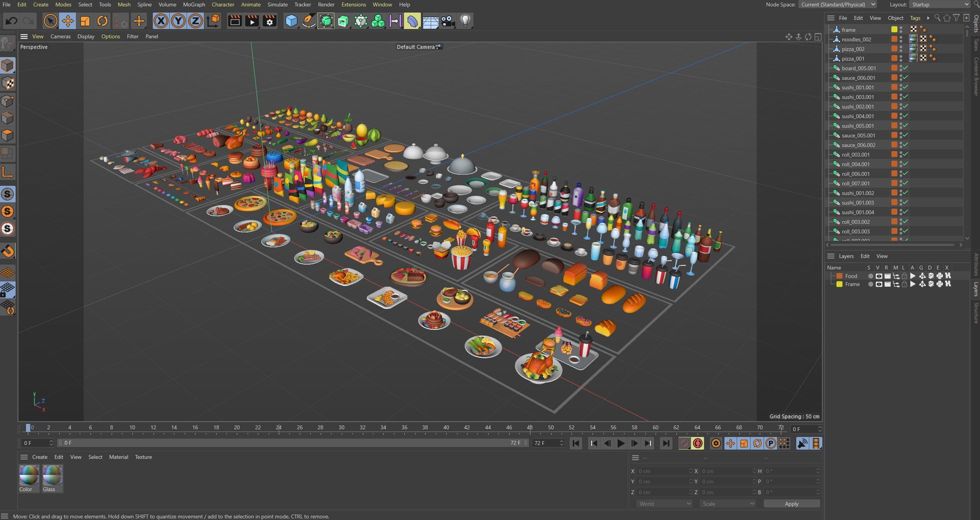Image resolution: width=980 pixels, height=520 pixels.
Task: Toggle Position keyframe recording icon
Action: coord(730,443)
